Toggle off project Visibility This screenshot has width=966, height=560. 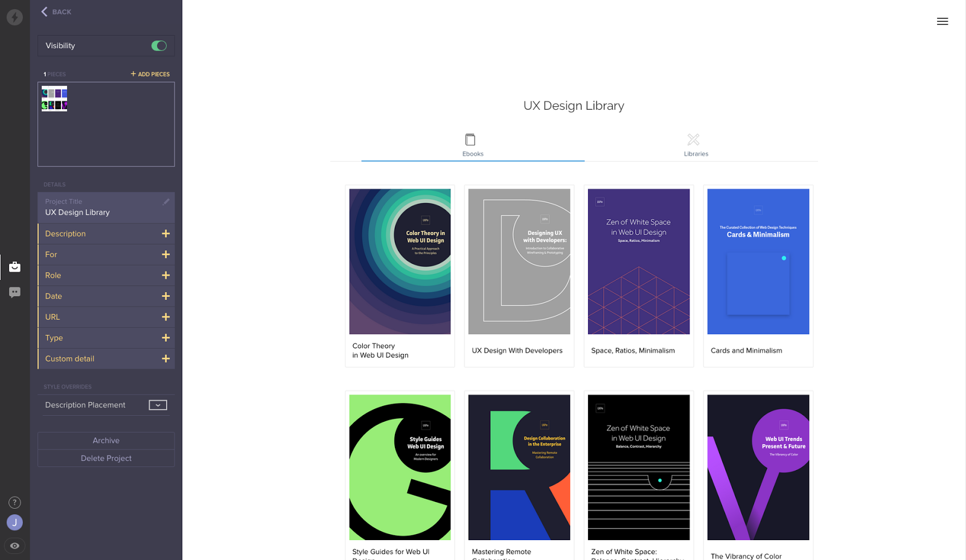(x=158, y=45)
